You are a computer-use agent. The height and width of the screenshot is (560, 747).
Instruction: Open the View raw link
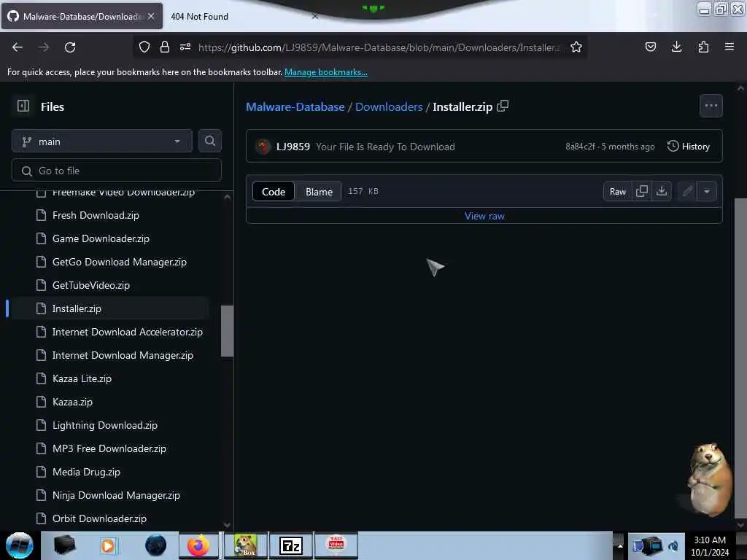(x=484, y=216)
